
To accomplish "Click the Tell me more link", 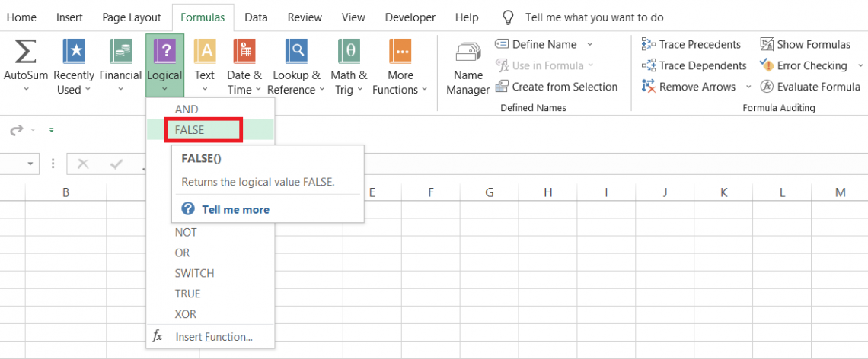I will tap(235, 209).
